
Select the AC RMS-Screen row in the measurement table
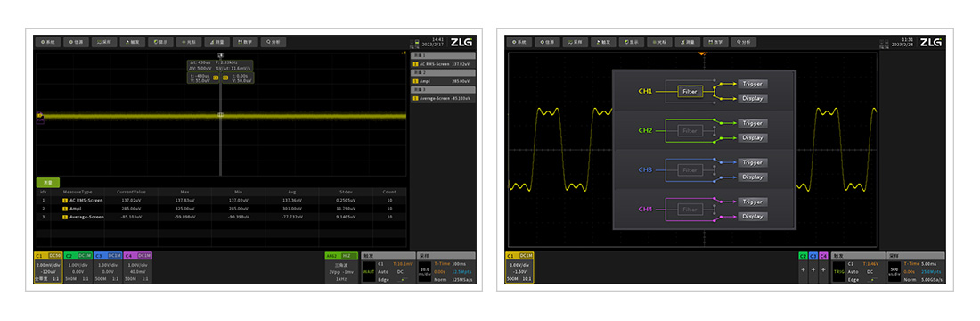(221, 201)
